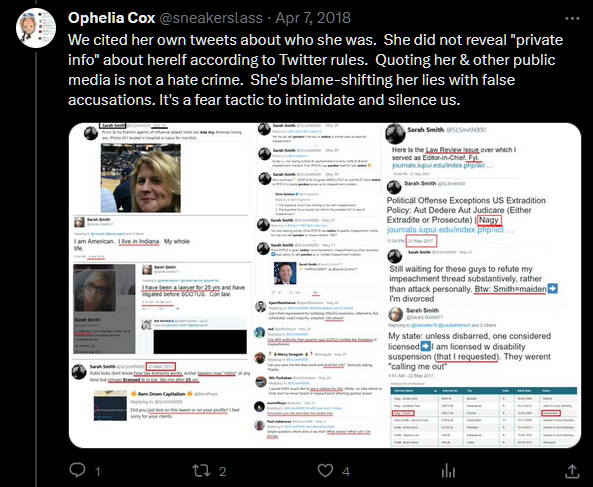Click the James Comey thumbnail in the collage
Viewport: 593px width, 487px height.
click(x=285, y=273)
